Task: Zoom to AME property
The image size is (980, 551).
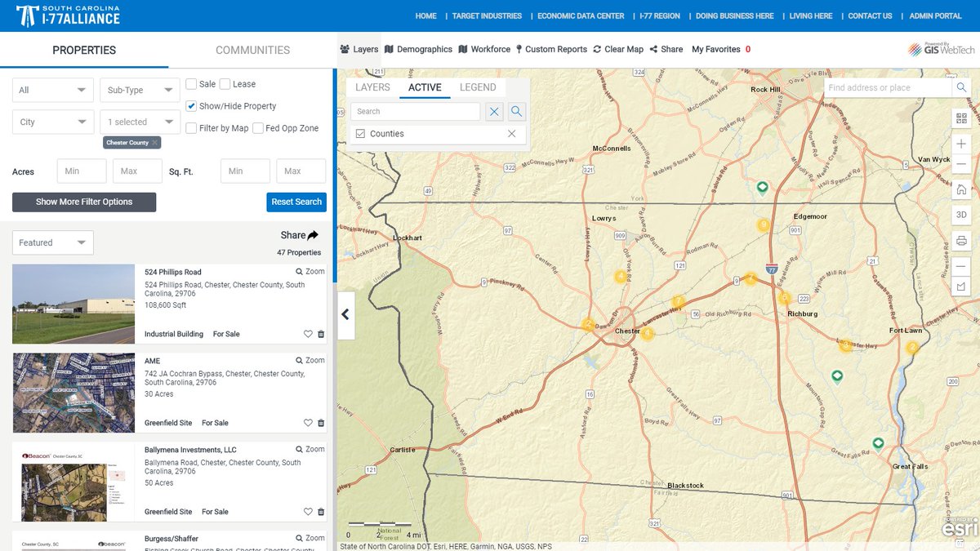Action: [310, 360]
